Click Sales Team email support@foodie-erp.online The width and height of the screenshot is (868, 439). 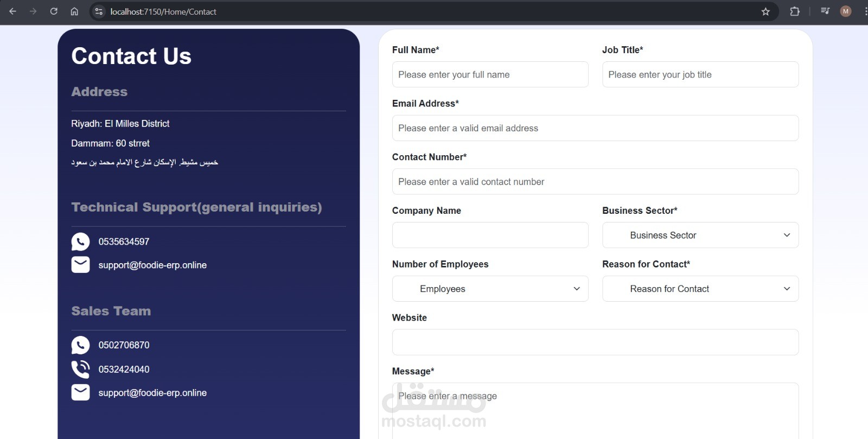tap(152, 393)
